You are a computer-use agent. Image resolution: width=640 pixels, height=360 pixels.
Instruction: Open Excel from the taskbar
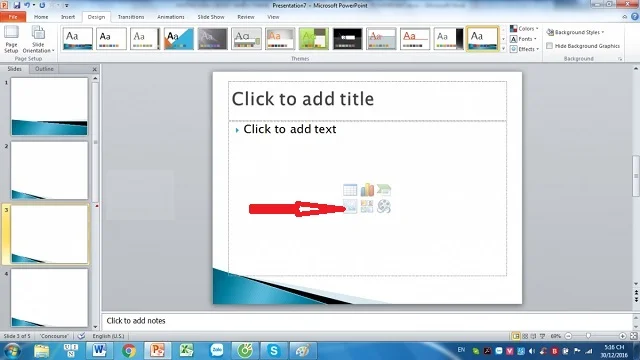tap(187, 351)
